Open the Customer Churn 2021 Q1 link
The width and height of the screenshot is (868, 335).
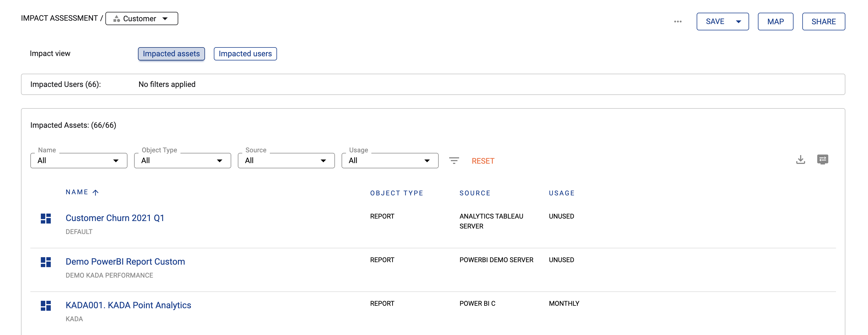tap(115, 218)
